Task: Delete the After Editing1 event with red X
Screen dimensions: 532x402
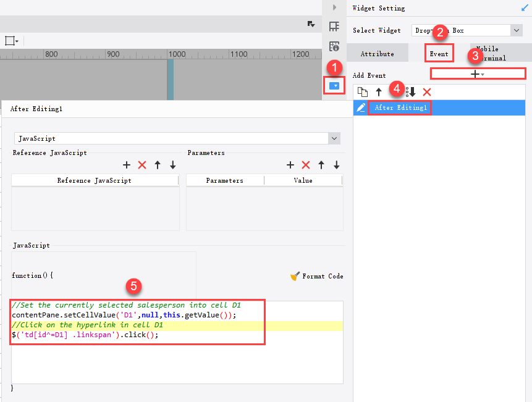Action: click(428, 91)
